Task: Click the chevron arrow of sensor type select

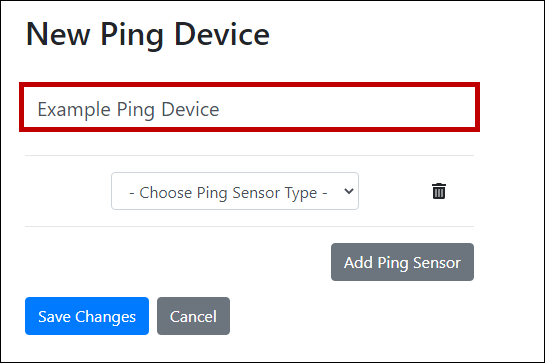Action: point(349,191)
